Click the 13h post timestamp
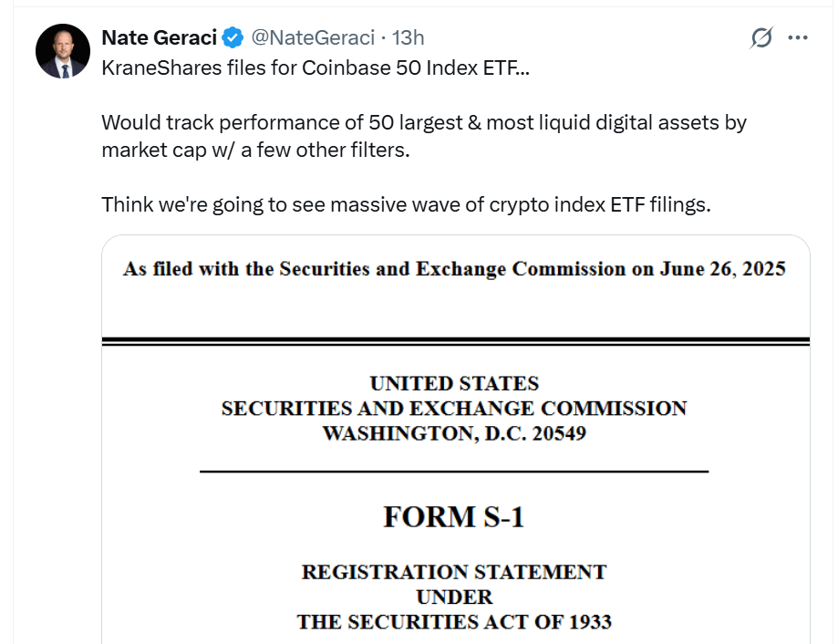Image resolution: width=838 pixels, height=644 pixels. pos(408,37)
